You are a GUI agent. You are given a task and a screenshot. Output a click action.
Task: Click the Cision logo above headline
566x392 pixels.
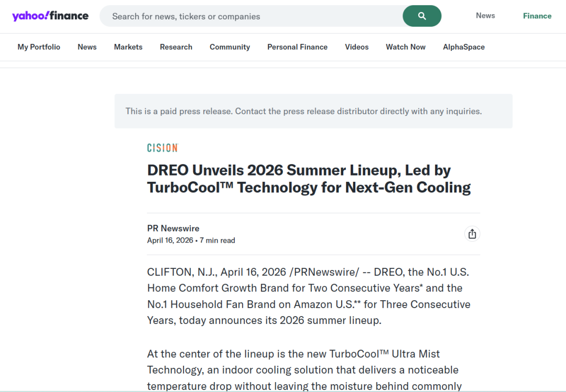click(162, 148)
